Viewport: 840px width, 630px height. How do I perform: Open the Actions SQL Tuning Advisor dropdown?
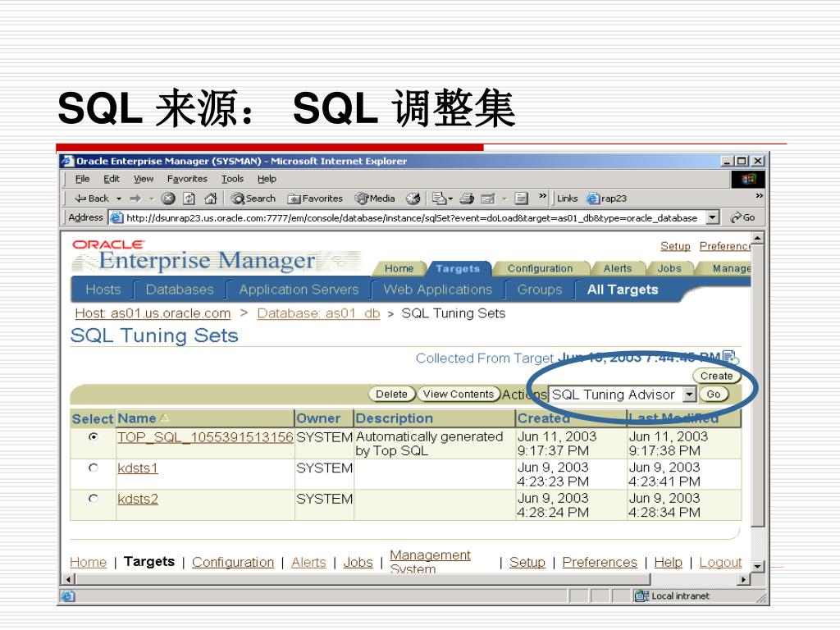(x=689, y=395)
